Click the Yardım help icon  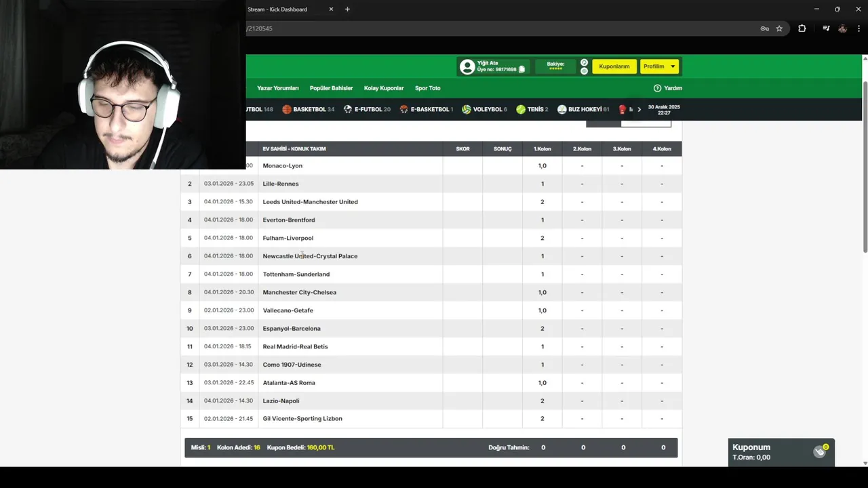tap(657, 88)
